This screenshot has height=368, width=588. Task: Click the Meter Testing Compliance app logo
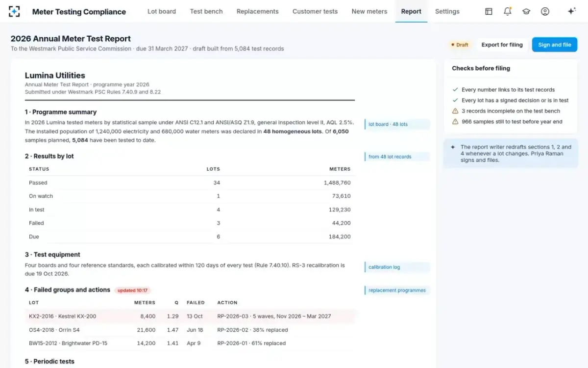click(15, 11)
